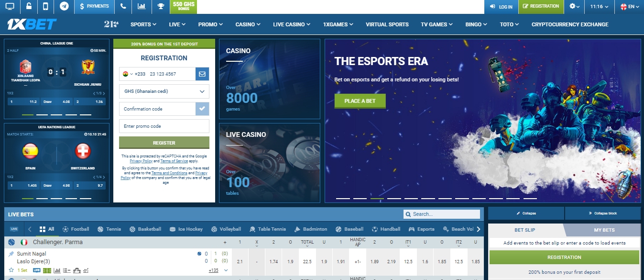Image resolution: width=644 pixels, height=280 pixels.
Task: Select the Football live tab
Action: click(76, 229)
